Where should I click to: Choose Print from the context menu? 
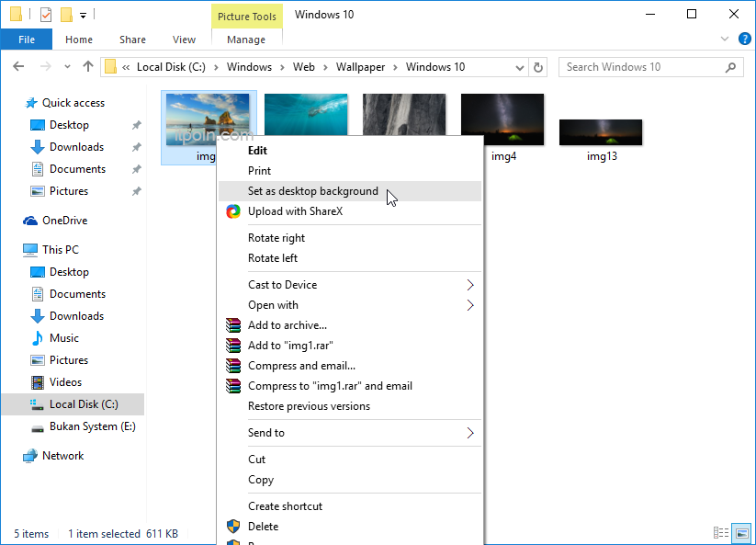coord(350,171)
